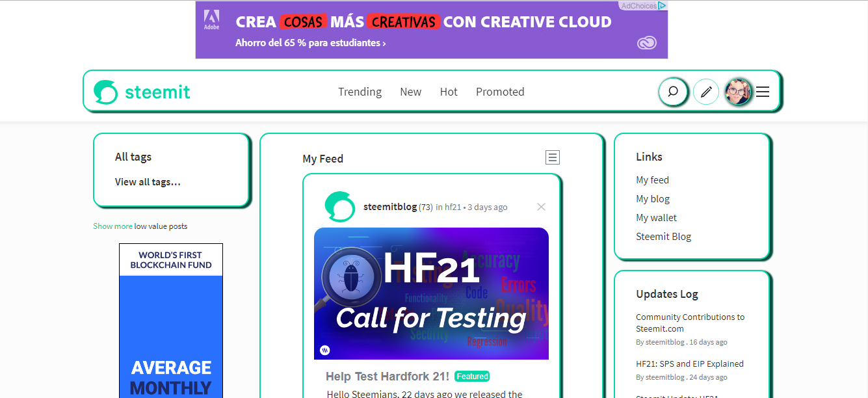Screen dimensions: 868x398
Task: Dismiss the steemitblog post with the X
Action: click(x=541, y=207)
